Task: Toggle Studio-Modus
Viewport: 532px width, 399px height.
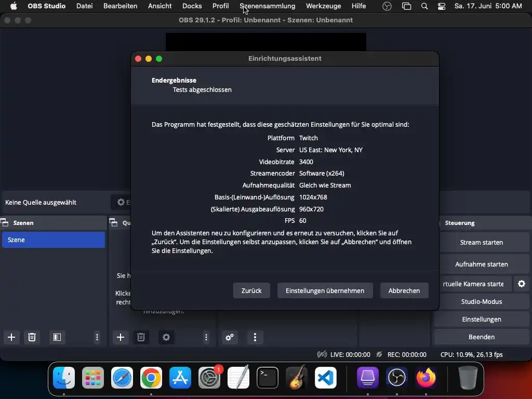Action: 482,302
